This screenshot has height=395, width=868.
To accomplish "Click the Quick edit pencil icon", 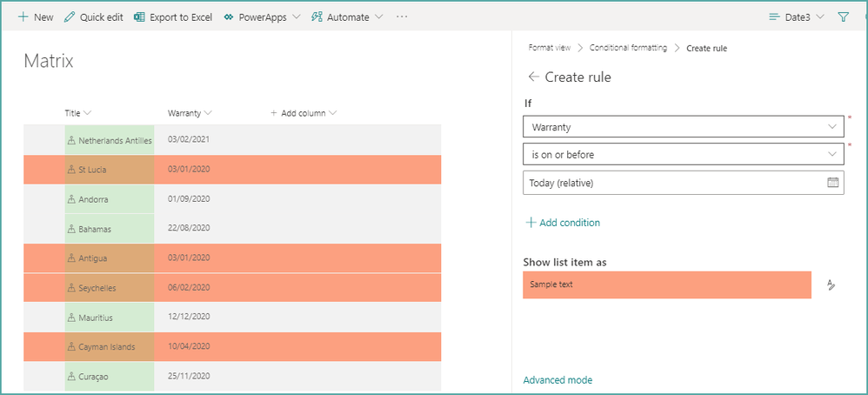I will pos(70,17).
